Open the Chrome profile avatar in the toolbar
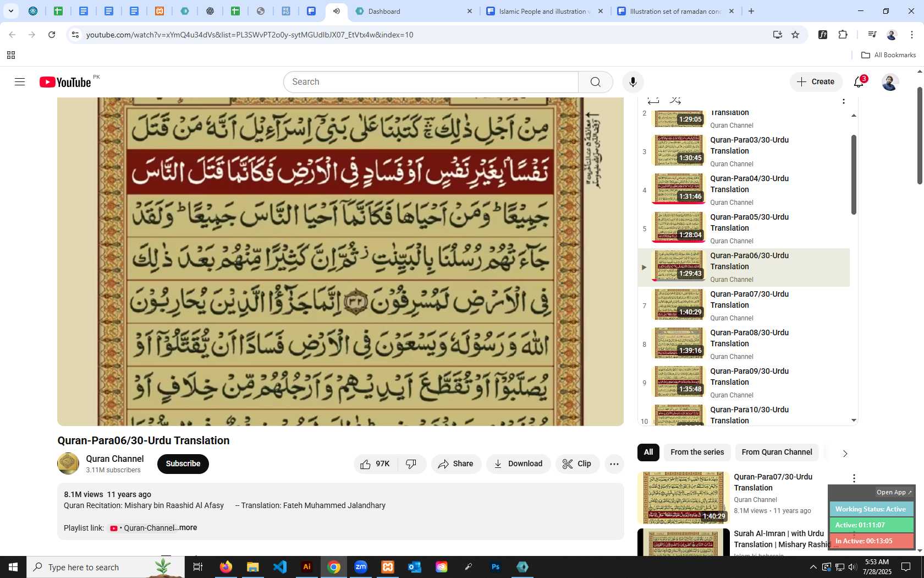The image size is (924, 578). (x=892, y=35)
